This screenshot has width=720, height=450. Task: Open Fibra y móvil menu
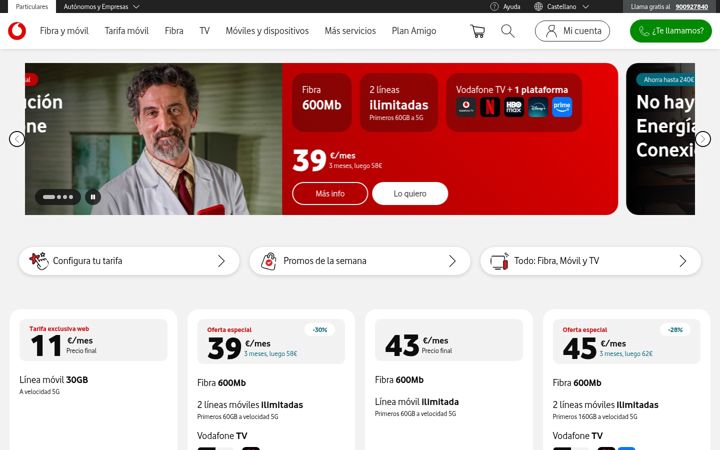(64, 31)
